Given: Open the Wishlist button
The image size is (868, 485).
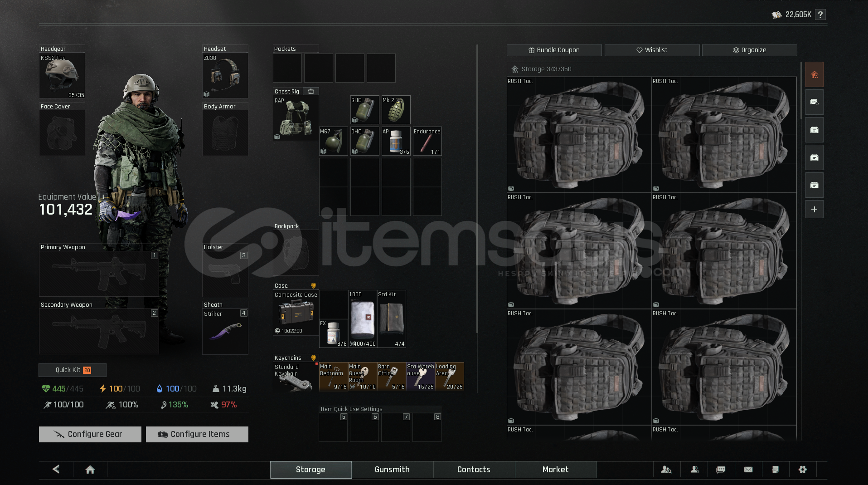Looking at the screenshot, I should coord(652,50).
